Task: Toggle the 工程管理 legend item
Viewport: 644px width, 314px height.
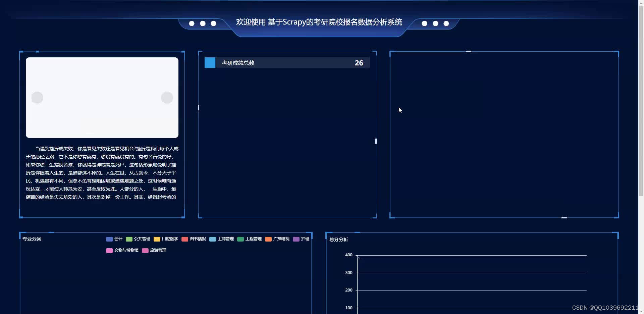Action: coord(249,239)
